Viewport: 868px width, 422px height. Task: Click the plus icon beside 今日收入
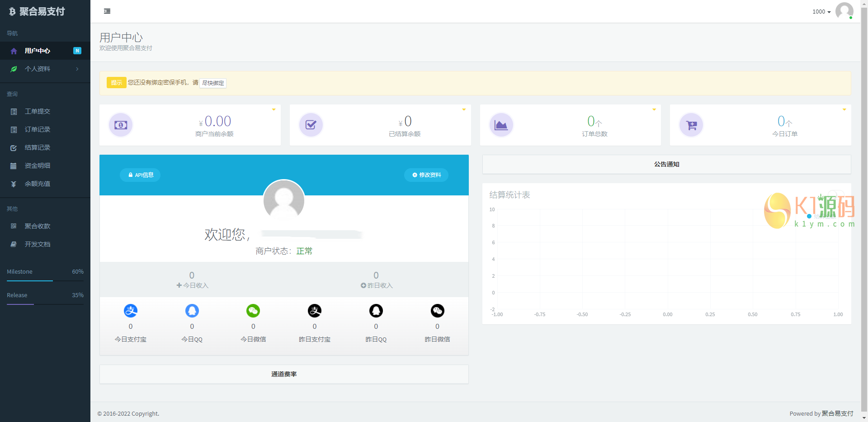(179, 285)
